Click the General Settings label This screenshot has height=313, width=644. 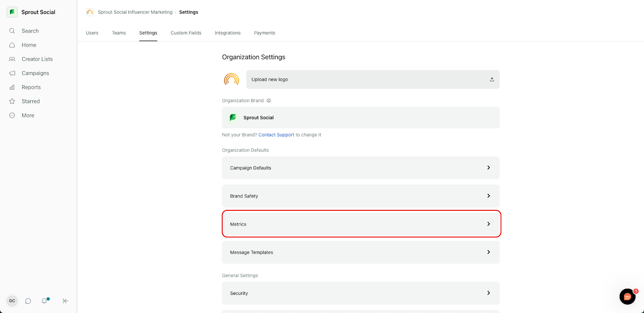coord(240,276)
